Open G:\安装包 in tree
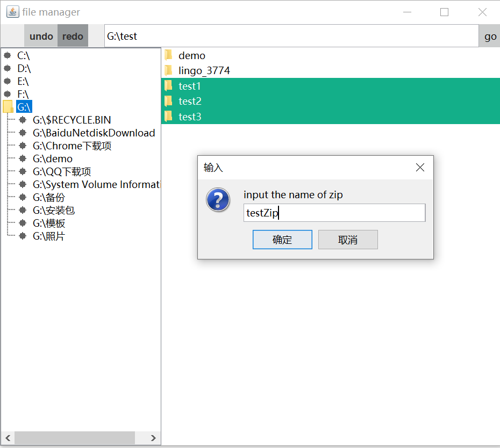 pos(54,210)
